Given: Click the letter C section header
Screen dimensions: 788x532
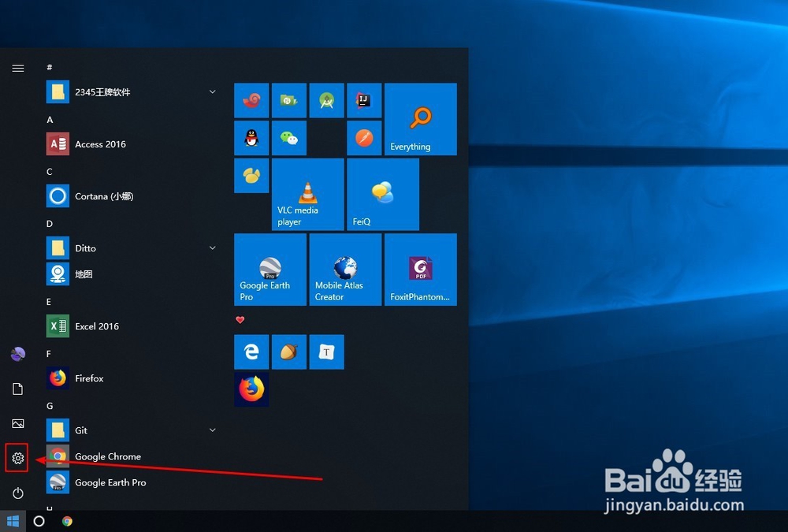Looking at the screenshot, I should (x=49, y=172).
